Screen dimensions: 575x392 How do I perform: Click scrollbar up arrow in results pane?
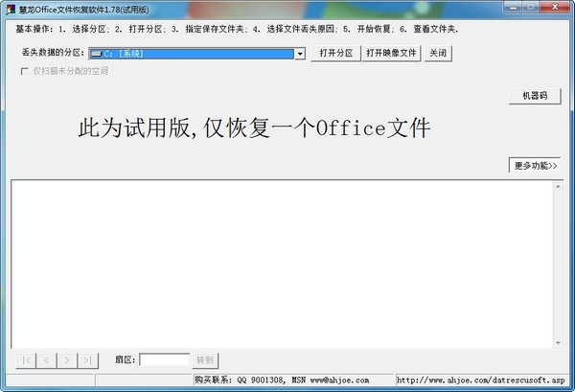558,186
